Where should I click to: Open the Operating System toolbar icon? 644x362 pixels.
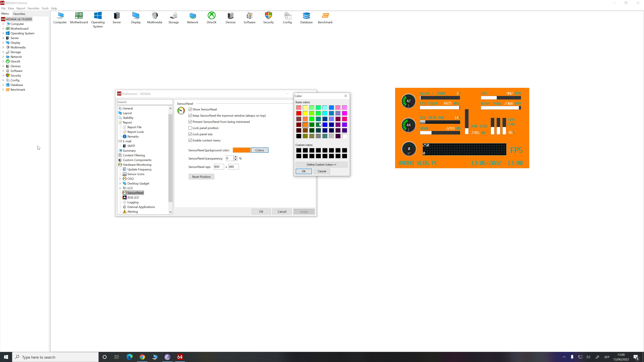click(98, 20)
